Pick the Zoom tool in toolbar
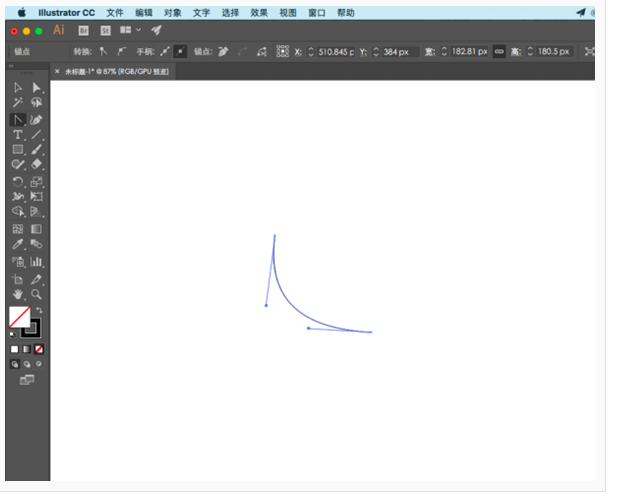 [x=37, y=295]
